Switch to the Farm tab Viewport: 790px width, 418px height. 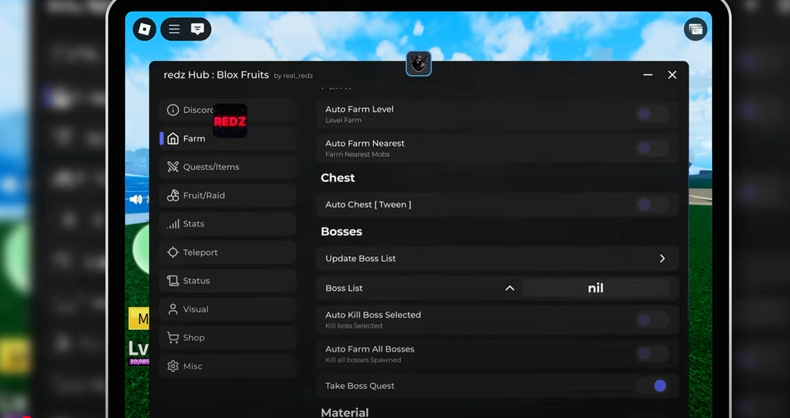coord(228,138)
